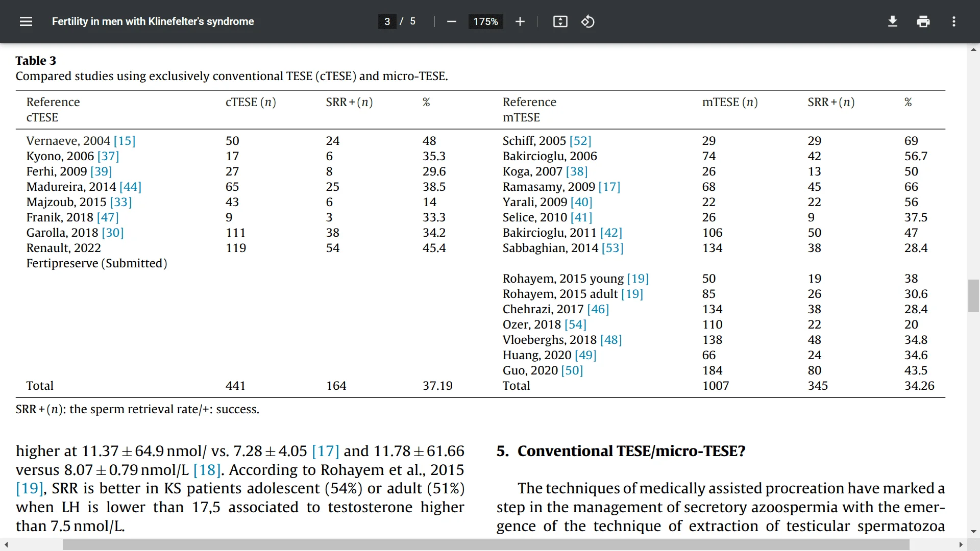Rotate the document counterclockwise

587,21
